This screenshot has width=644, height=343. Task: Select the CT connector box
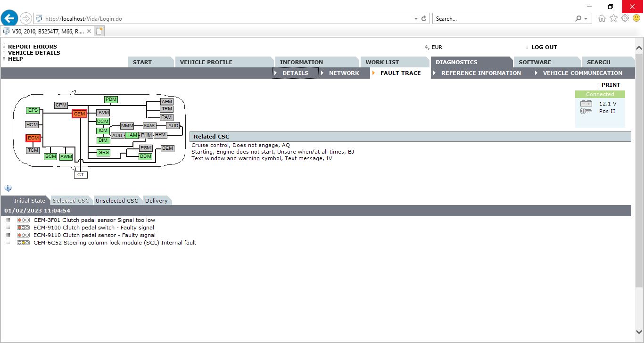(81, 175)
